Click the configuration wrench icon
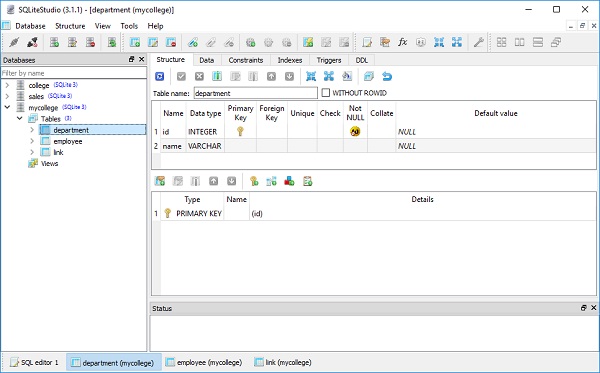Viewport: 600px width, 373px height. tap(479, 42)
